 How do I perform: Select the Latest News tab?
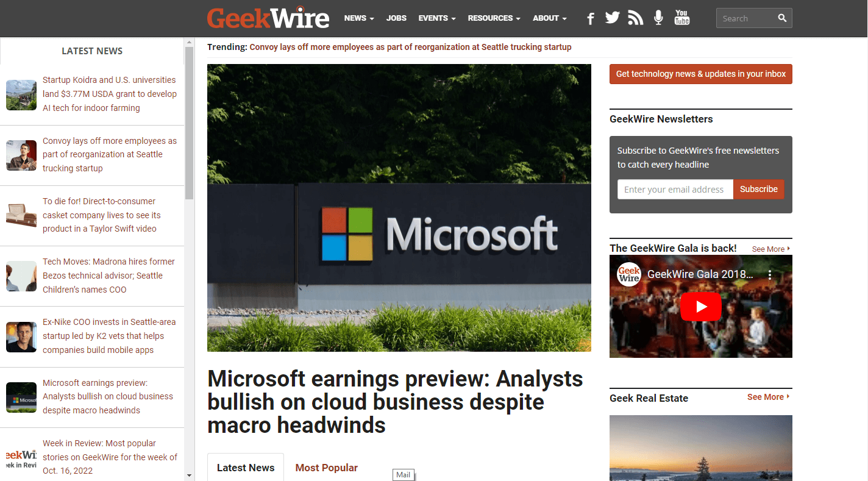pos(246,468)
